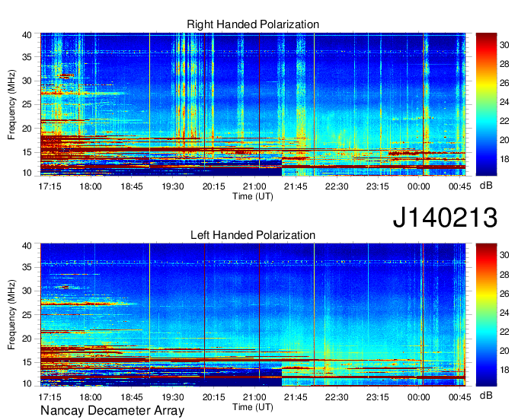Click "20" frequency tick of Left Handed plot
This screenshot has width=518, height=420.
(27, 339)
